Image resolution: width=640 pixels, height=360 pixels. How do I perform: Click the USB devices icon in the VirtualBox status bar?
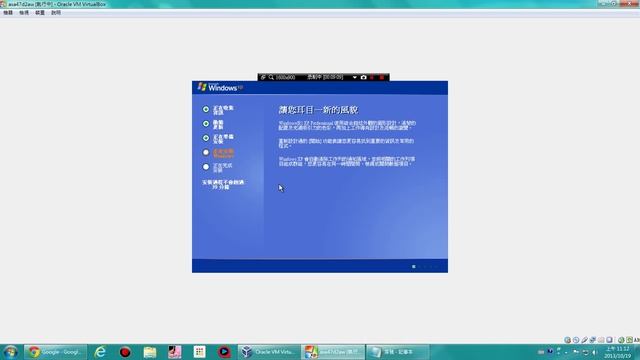[x=584, y=340]
